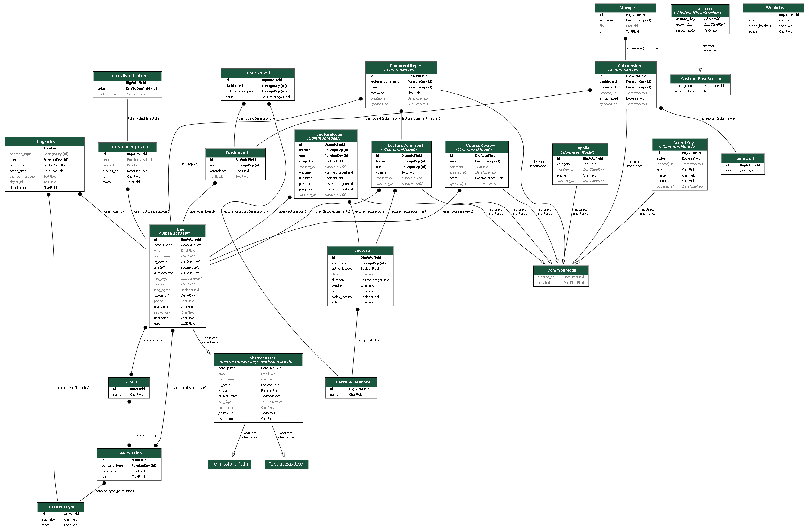The image size is (809, 532).
Task: Select the PermissionsMixin node
Action: pos(229,464)
